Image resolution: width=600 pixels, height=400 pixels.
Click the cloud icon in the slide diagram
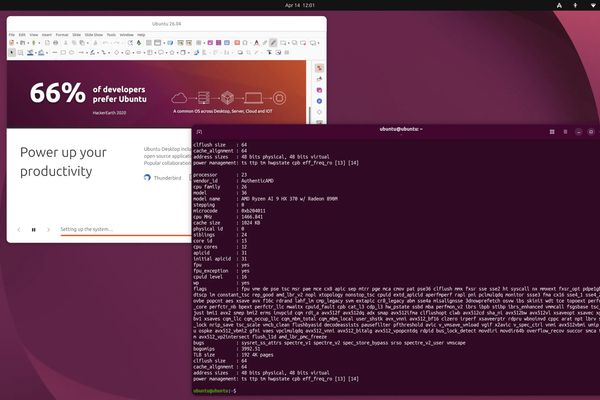click(x=179, y=98)
